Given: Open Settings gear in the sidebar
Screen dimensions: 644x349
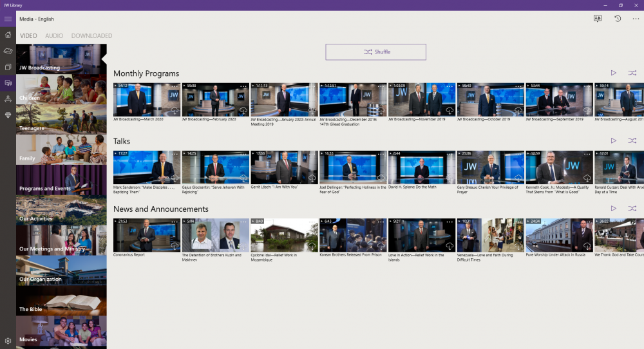Looking at the screenshot, I should (x=8, y=341).
